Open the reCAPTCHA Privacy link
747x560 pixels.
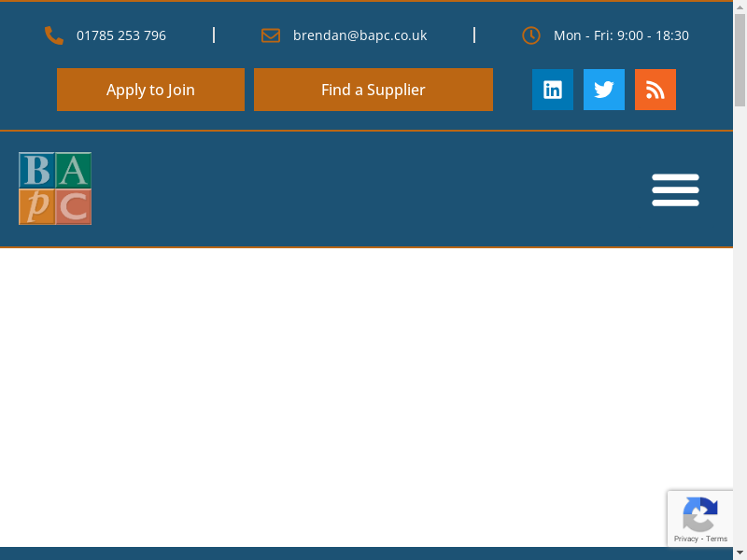(x=686, y=539)
